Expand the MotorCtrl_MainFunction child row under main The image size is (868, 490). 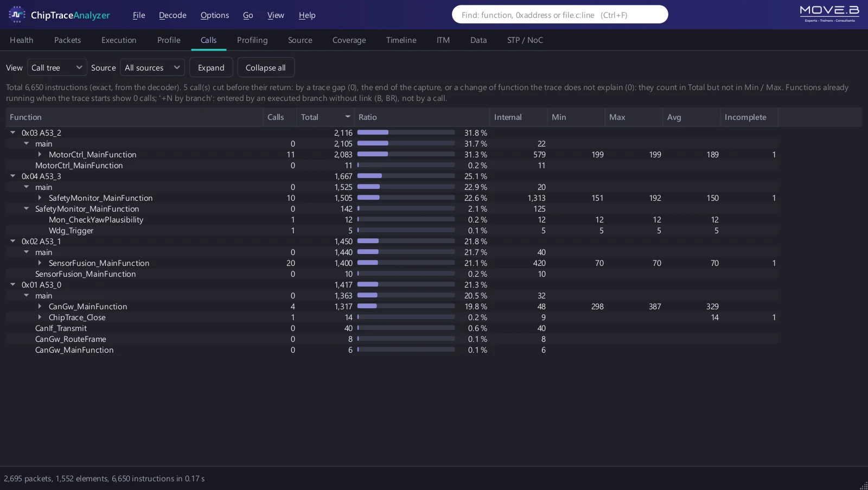[40, 154]
